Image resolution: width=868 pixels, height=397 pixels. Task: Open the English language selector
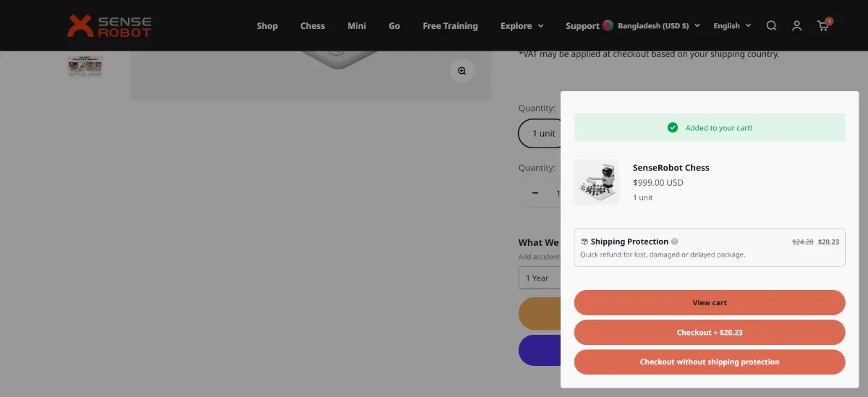click(732, 25)
